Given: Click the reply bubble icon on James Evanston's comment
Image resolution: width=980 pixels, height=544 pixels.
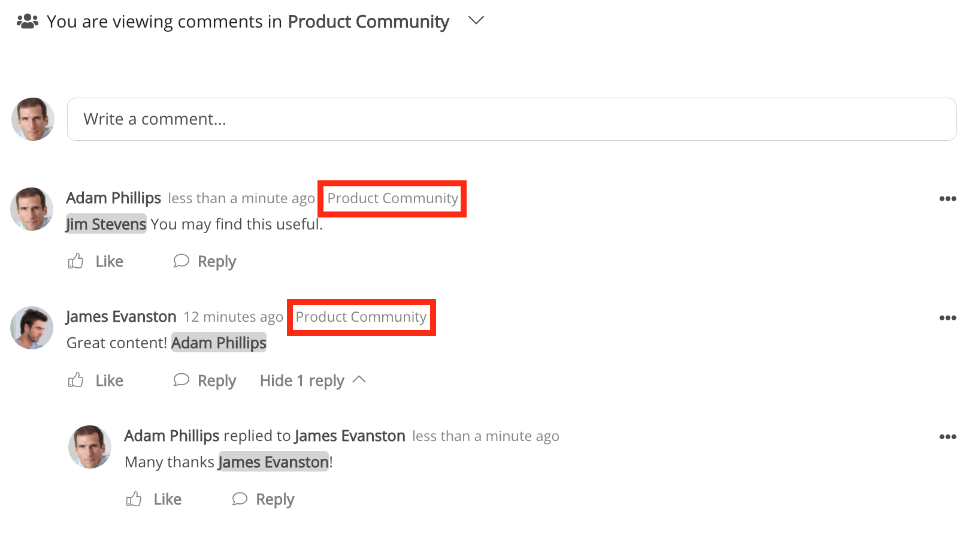Looking at the screenshot, I should click(182, 380).
